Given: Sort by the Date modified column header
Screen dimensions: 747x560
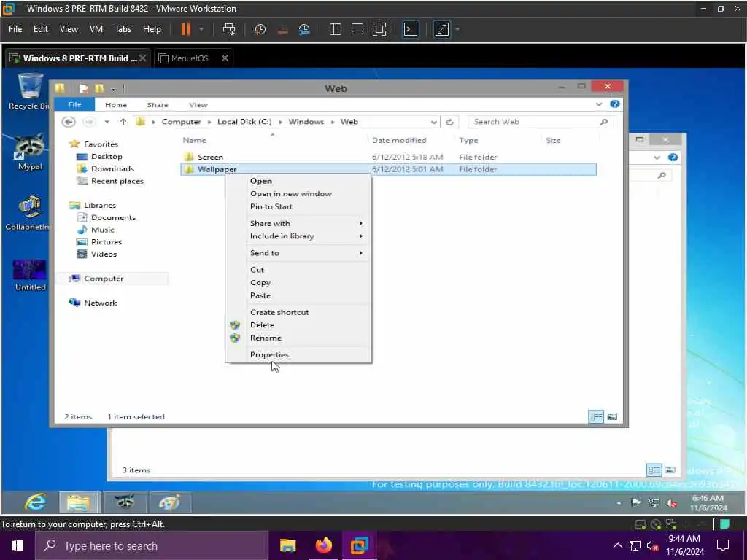Looking at the screenshot, I should click(399, 141).
